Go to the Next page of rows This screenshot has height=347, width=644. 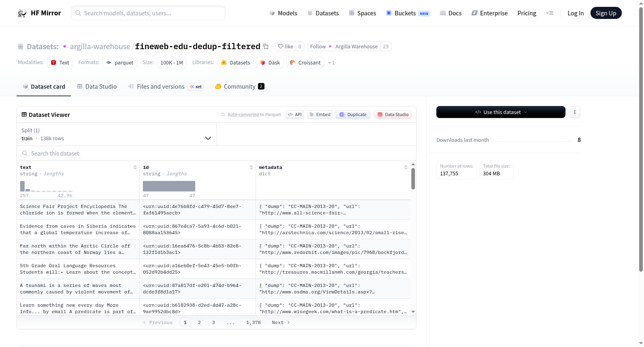coord(281,322)
